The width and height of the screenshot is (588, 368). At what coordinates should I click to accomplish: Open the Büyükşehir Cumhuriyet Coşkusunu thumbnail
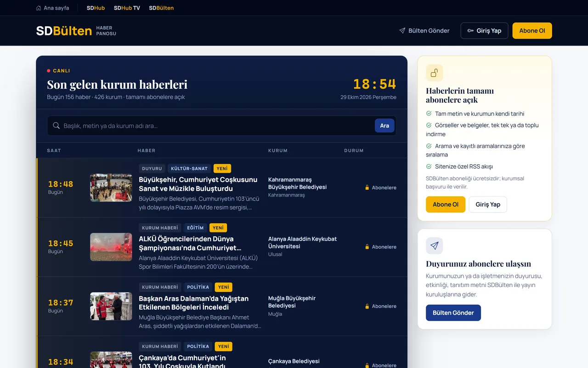tap(111, 188)
